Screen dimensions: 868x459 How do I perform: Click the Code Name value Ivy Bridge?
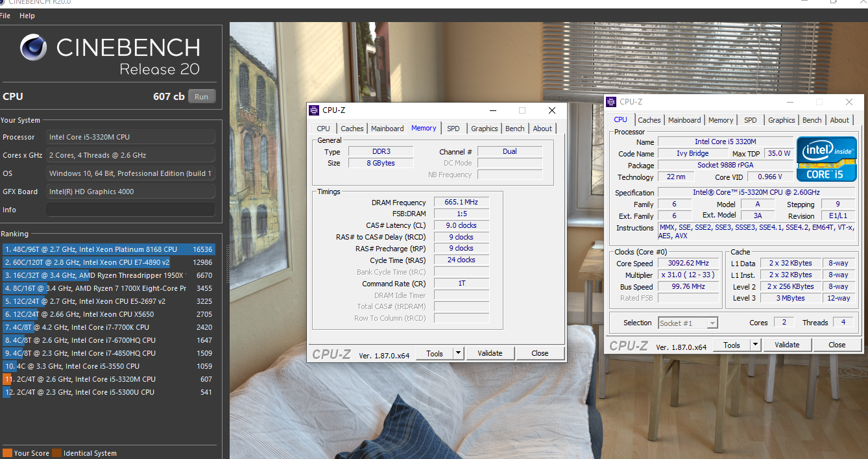[x=694, y=154]
